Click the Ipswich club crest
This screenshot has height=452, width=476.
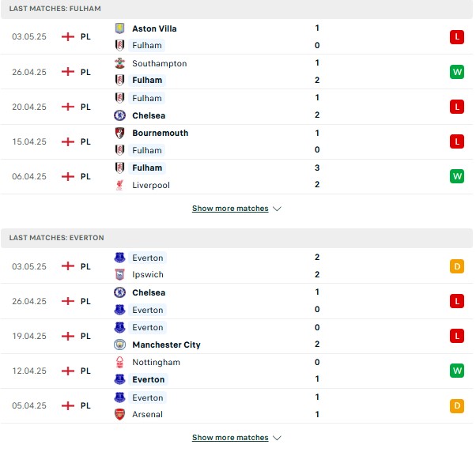(119, 274)
